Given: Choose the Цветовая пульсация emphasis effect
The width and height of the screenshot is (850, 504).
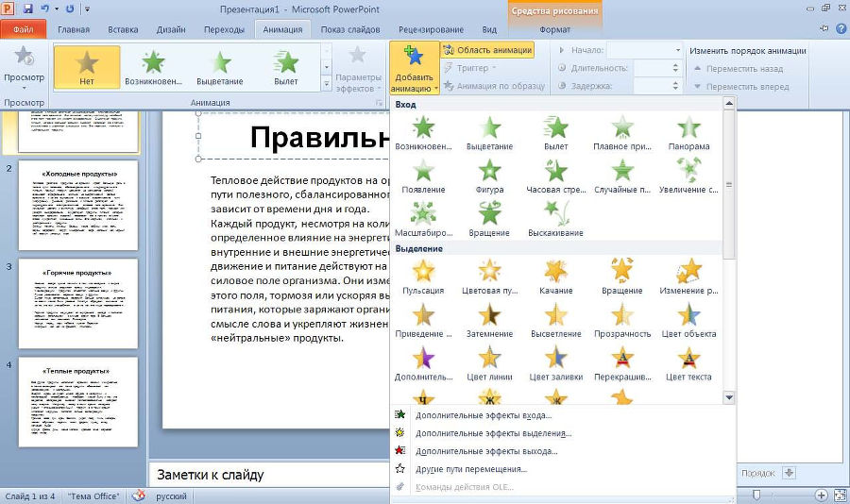Looking at the screenshot, I should 489,277.
